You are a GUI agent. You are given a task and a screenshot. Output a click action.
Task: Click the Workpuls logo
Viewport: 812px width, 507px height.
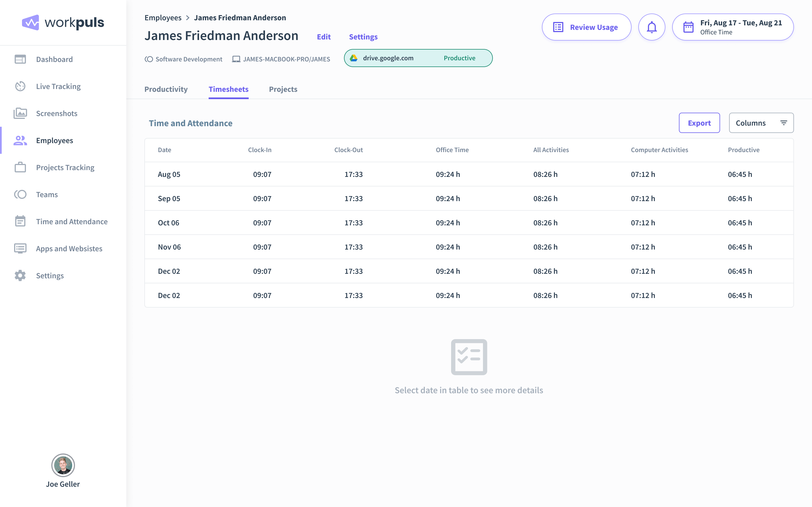pos(63,23)
